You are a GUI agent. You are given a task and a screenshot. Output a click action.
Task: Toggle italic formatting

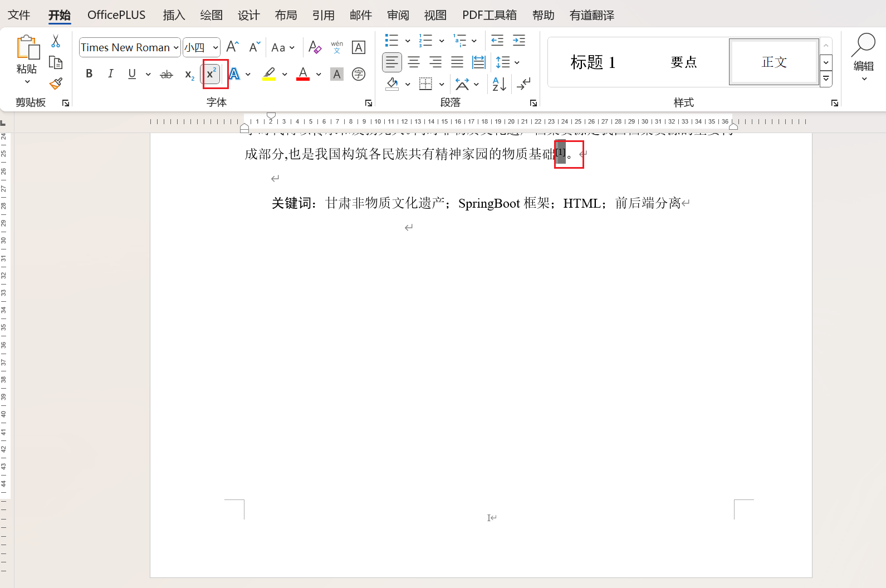tap(110, 73)
